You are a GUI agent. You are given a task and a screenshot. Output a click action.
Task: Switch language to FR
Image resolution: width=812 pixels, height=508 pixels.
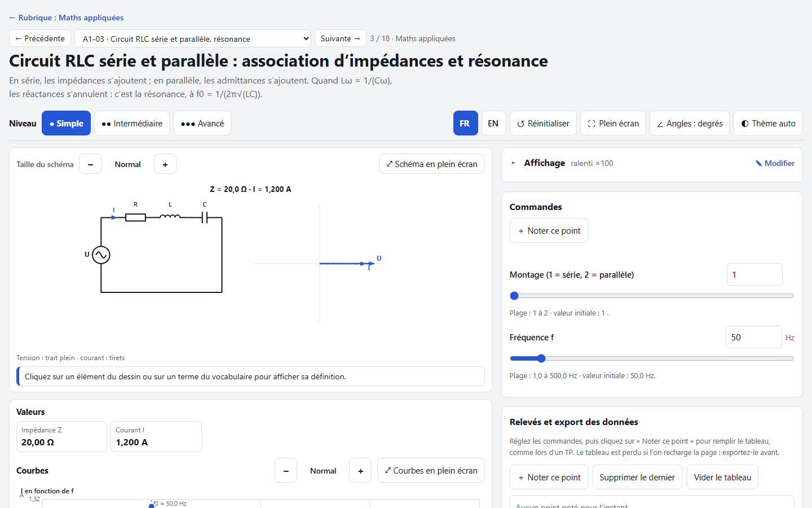click(x=465, y=124)
